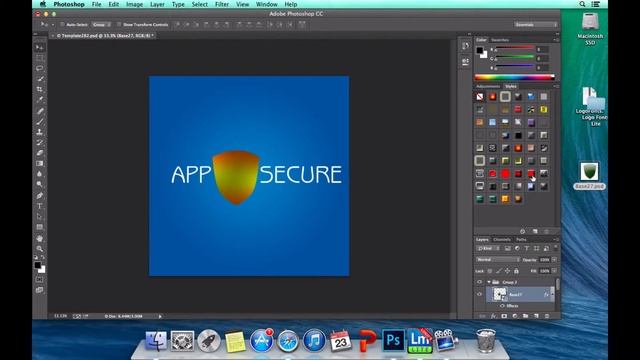Open the History panel icon

click(x=465, y=46)
